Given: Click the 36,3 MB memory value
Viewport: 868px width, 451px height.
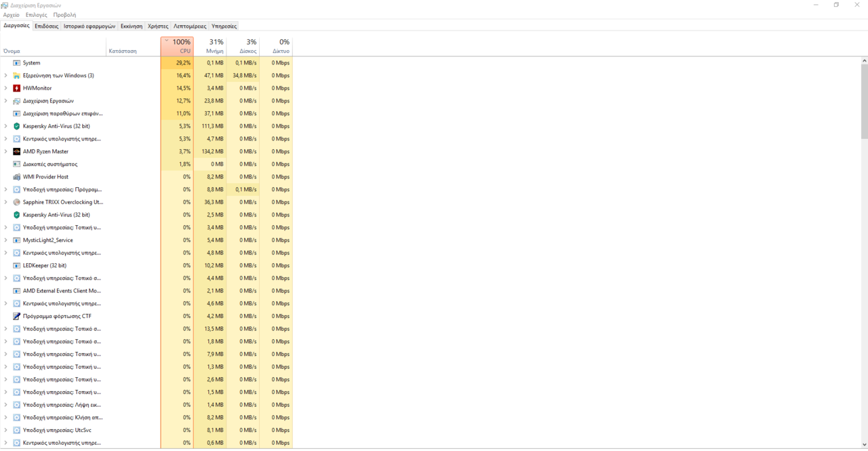Looking at the screenshot, I should 214,202.
